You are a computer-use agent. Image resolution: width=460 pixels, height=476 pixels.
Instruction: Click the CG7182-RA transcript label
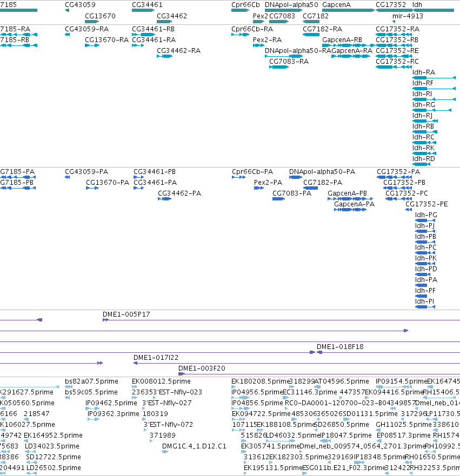point(323,29)
